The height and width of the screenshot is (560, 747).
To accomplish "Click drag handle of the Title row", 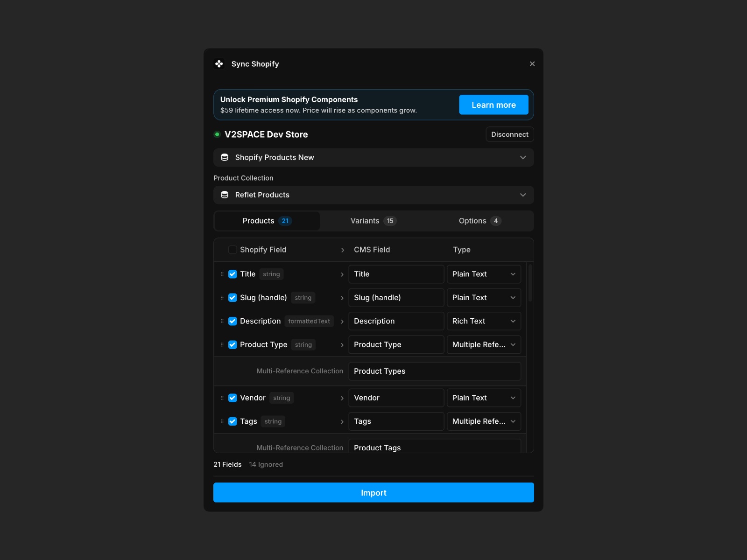I will point(222,274).
